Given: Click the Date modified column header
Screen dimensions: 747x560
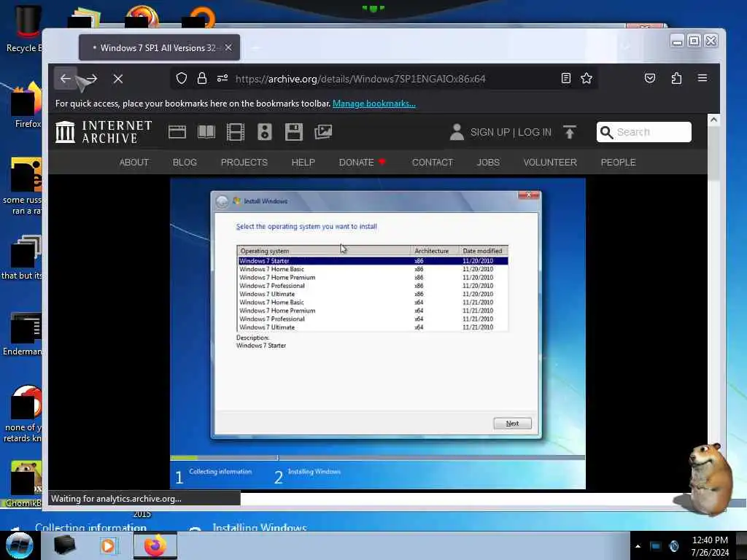Looking at the screenshot, I should pos(484,251).
